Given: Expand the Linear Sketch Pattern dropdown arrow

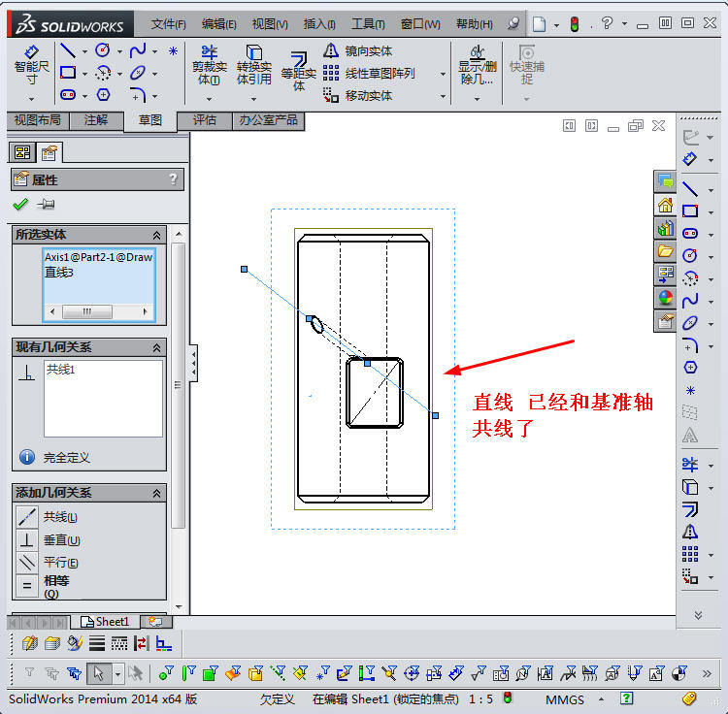Looking at the screenshot, I should click(443, 74).
